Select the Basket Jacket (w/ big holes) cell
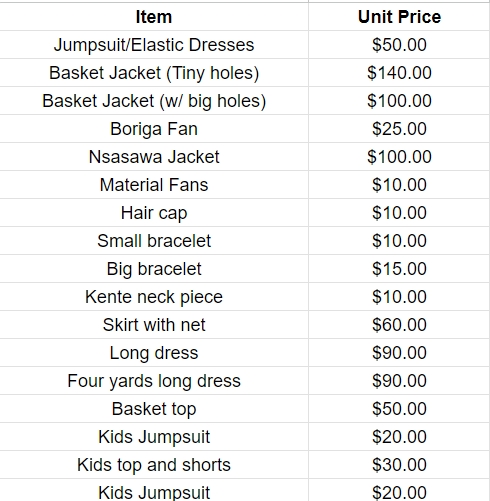Viewport: 490px width, 501px height. pos(154,101)
